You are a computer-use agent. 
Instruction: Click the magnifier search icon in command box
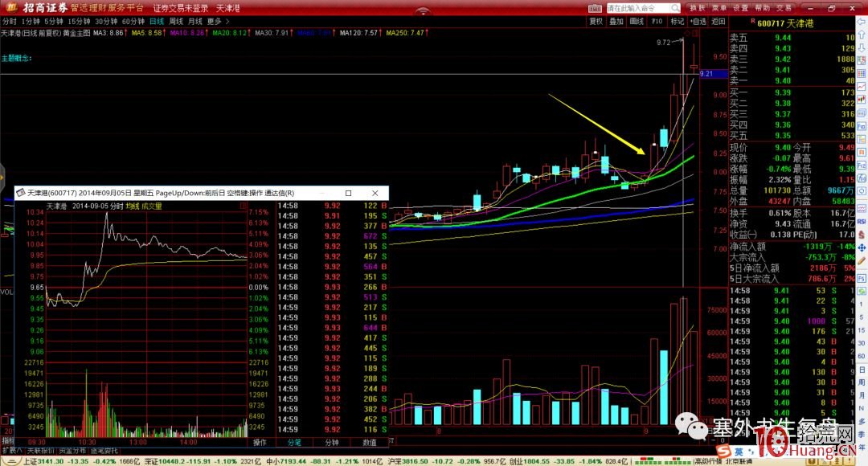[675, 8]
